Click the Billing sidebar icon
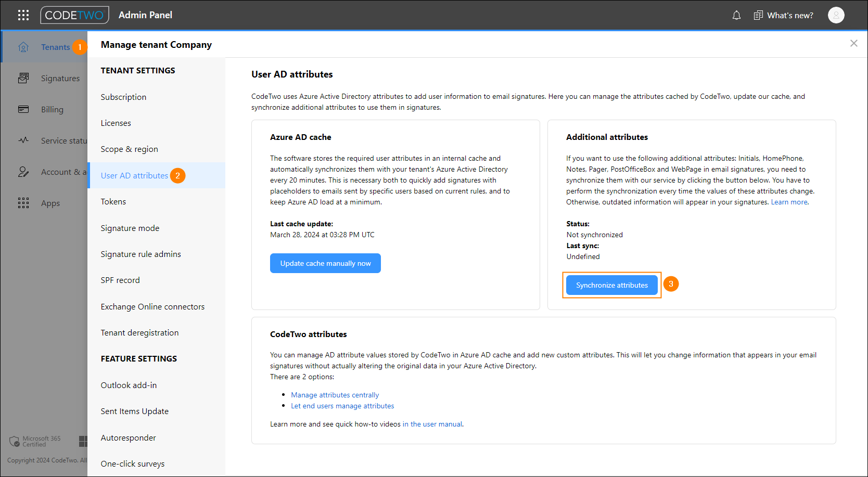Image resolution: width=868 pixels, height=477 pixels. click(x=23, y=109)
